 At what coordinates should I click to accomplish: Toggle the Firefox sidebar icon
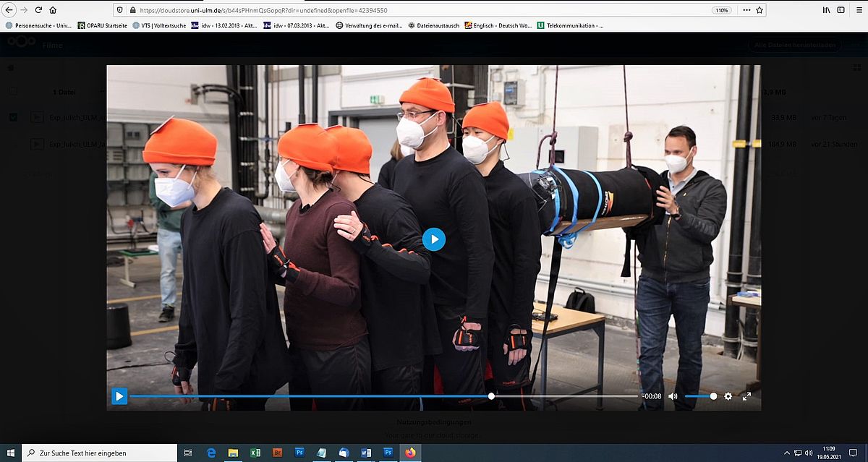pos(841,10)
